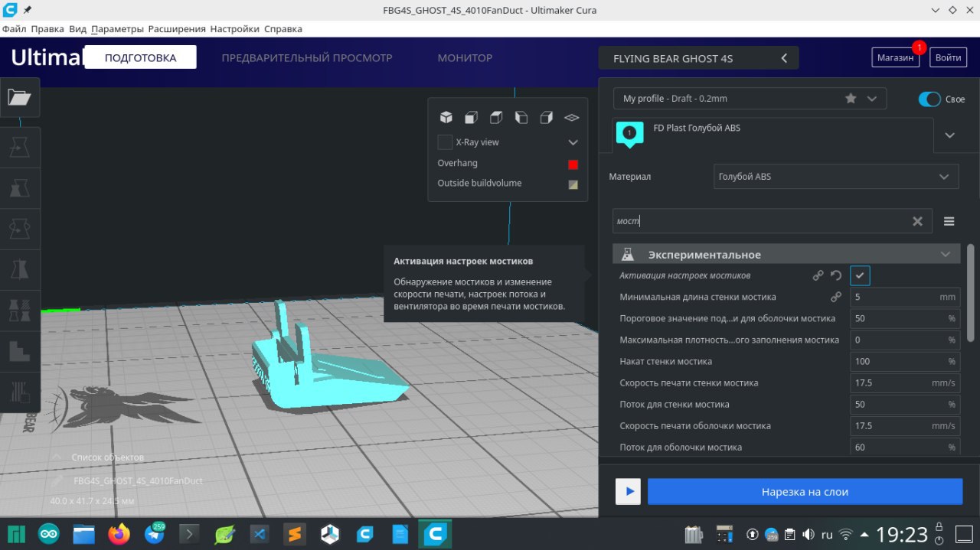Select the Support Blocker tool
980x550 pixels.
coord(20,351)
